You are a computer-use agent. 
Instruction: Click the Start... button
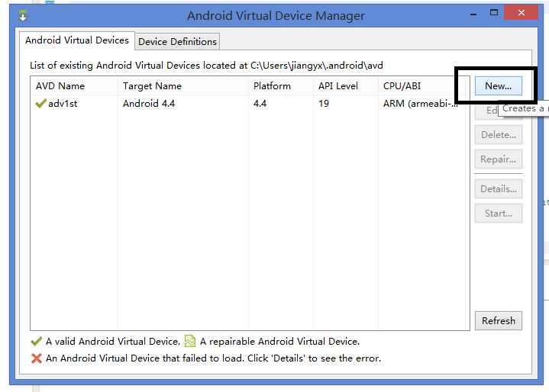(499, 214)
